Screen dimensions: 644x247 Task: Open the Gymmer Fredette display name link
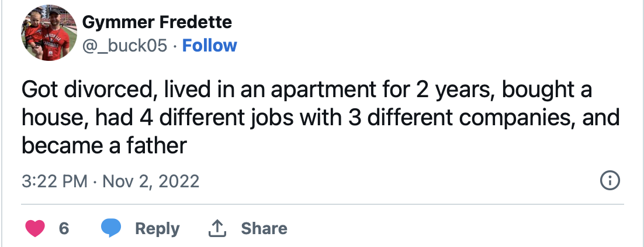157,22
